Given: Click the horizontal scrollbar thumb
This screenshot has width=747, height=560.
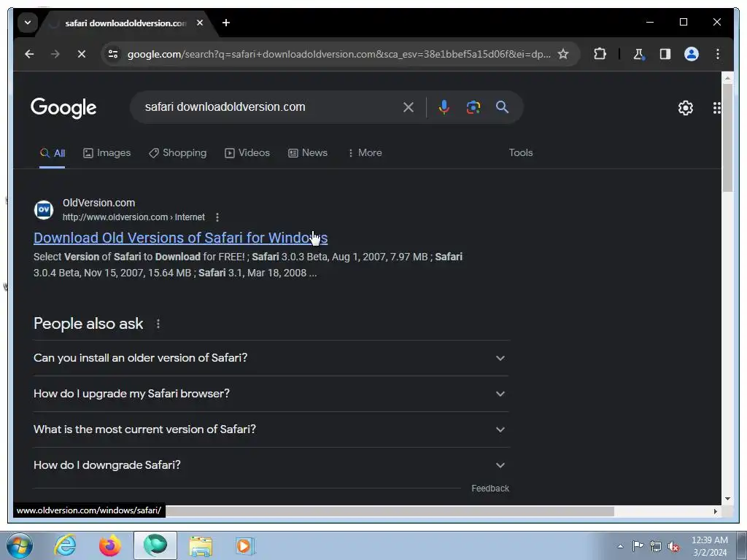Looking at the screenshot, I should pyautogui.click(x=390, y=511).
